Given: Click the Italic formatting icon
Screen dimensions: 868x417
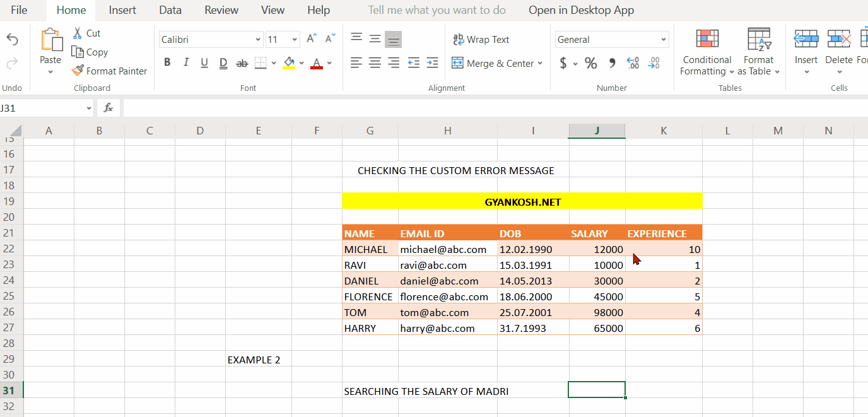Looking at the screenshot, I should tap(185, 62).
